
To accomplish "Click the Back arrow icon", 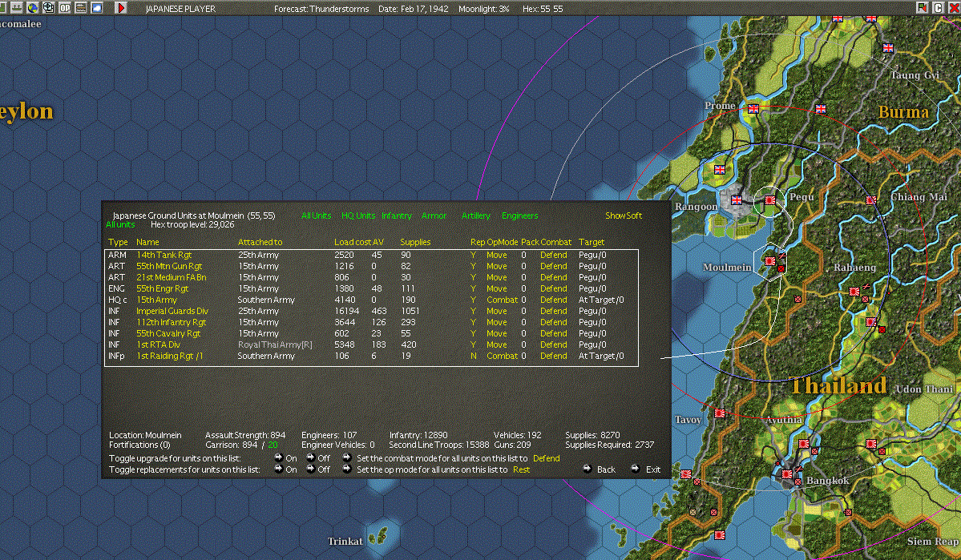I will 588,469.
